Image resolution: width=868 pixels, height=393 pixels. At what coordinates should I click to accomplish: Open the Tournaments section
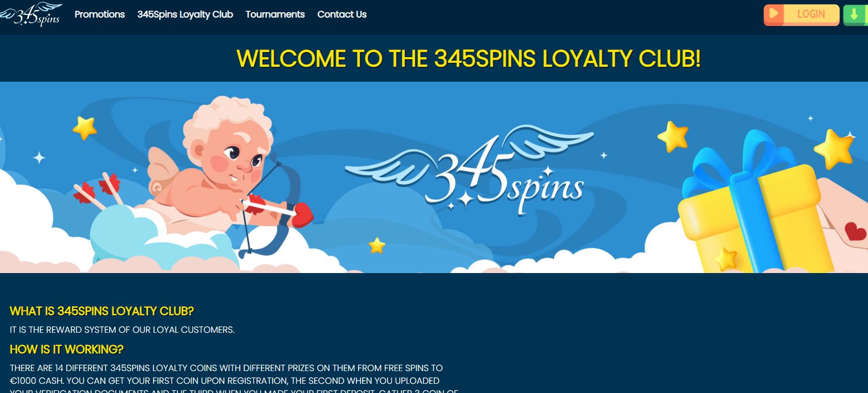tap(275, 14)
